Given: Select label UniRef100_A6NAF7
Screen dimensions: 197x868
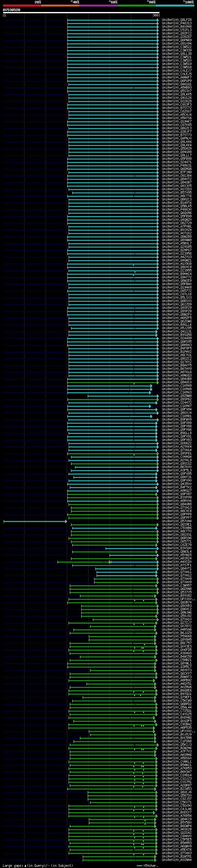Looking at the screenshot, I should pyautogui.click(x=177, y=78).
